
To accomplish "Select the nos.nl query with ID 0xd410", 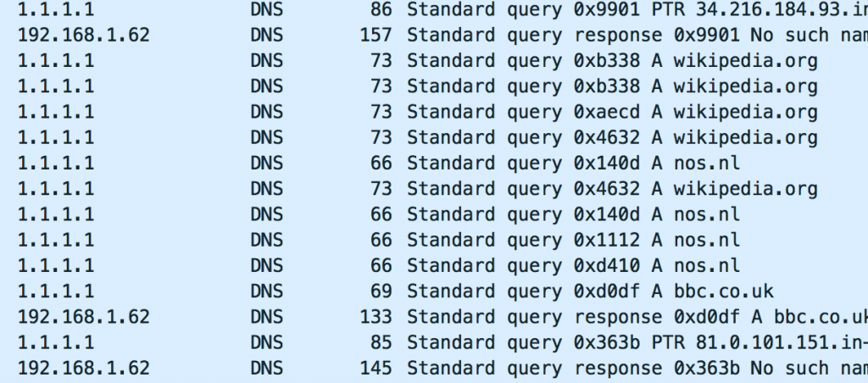I will click(434, 266).
